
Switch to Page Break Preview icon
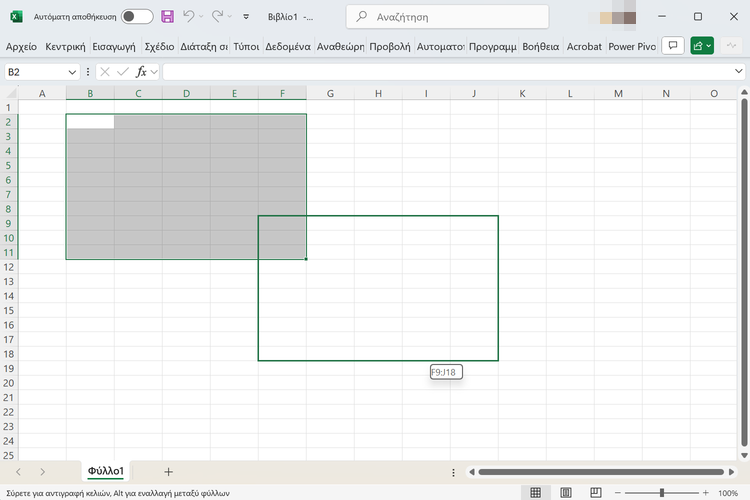tap(596, 492)
